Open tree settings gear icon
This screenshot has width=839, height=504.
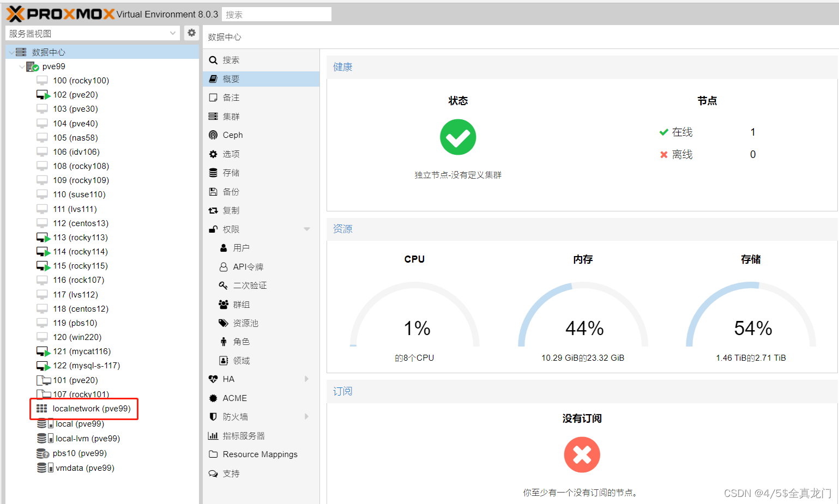[x=191, y=33]
